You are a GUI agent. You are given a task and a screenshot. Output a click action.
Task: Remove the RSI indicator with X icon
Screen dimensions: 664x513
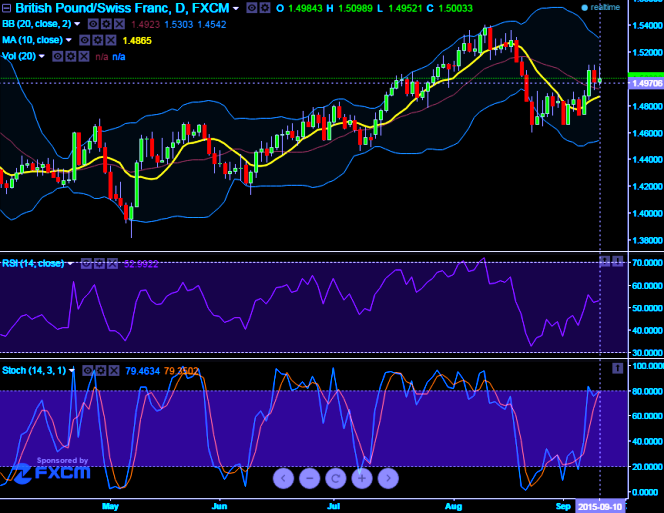pos(112,263)
